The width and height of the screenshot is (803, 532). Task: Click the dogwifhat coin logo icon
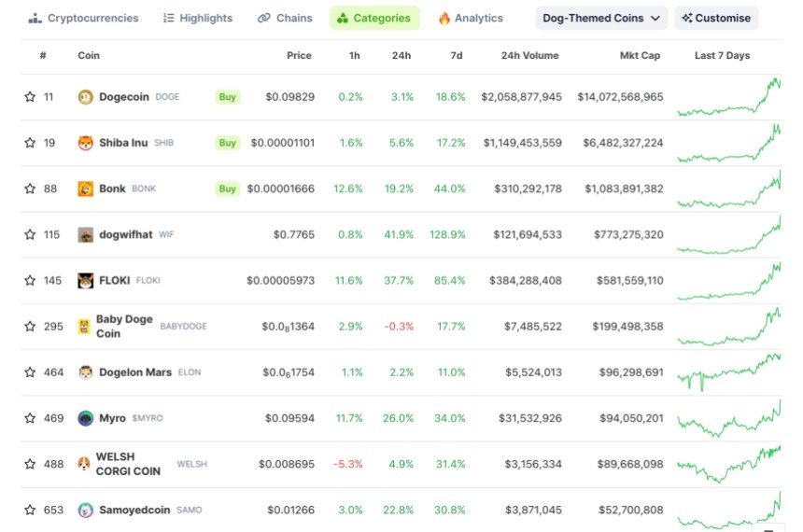[x=86, y=234]
